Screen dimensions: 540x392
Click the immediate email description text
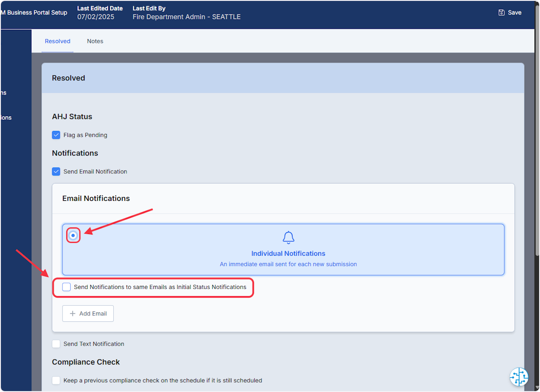[288, 264]
